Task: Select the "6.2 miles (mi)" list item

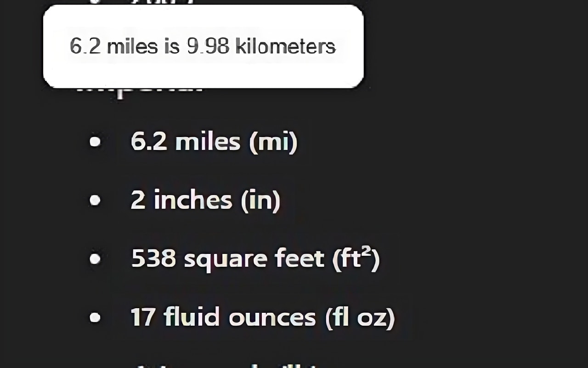Action: [x=214, y=141]
